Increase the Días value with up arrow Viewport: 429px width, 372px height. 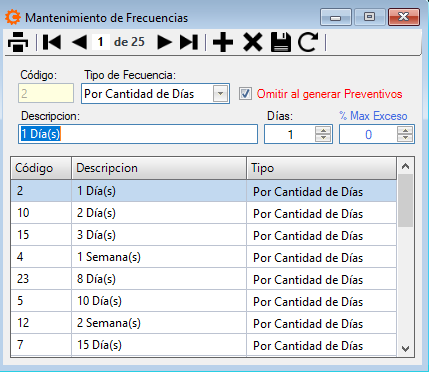coord(323,130)
